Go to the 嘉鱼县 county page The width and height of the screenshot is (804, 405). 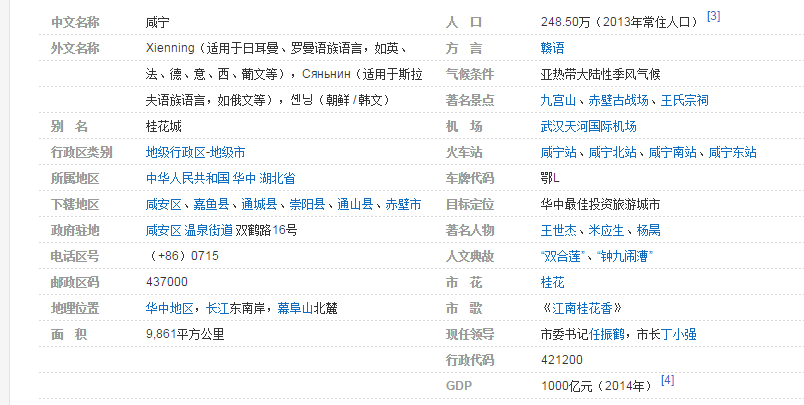210,204
